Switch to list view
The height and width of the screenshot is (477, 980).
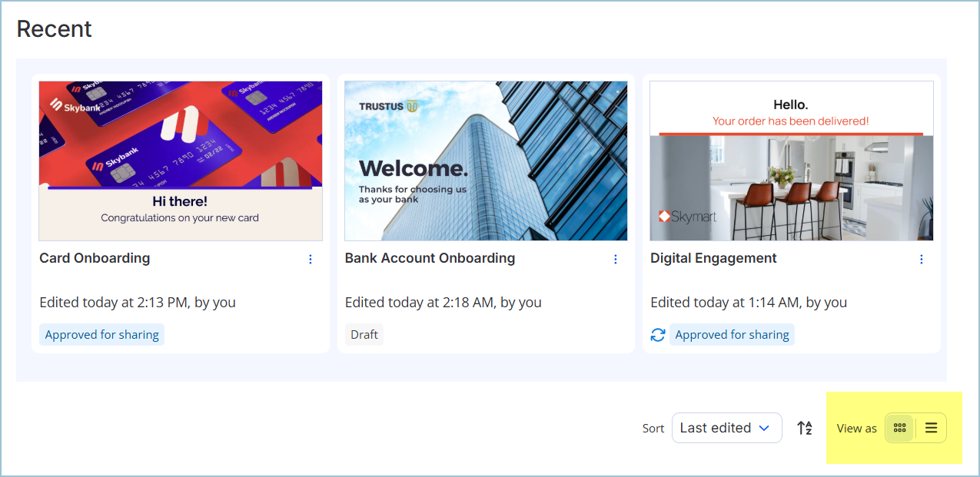[931, 428]
